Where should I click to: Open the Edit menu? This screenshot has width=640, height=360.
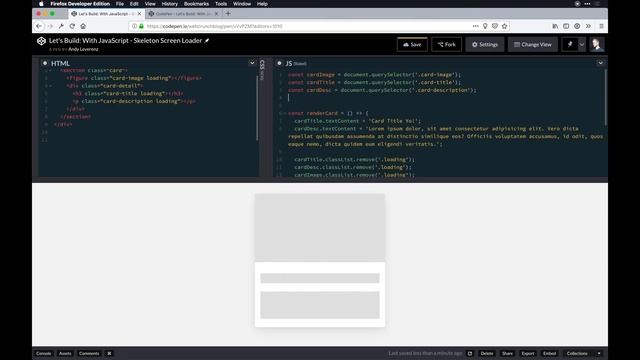[x=134, y=4]
